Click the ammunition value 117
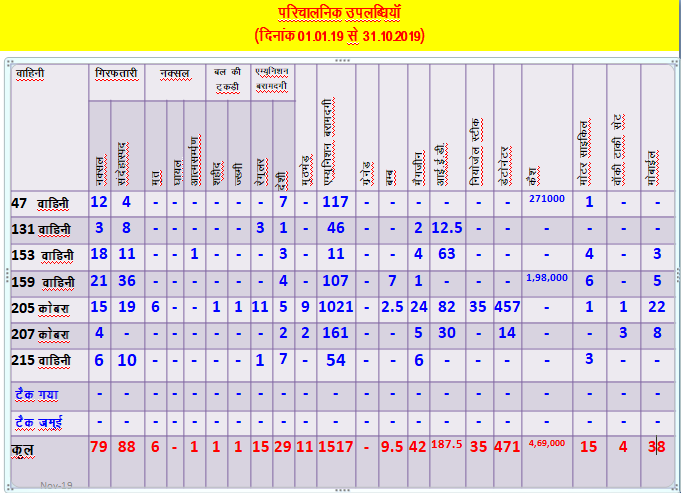 coord(335,202)
